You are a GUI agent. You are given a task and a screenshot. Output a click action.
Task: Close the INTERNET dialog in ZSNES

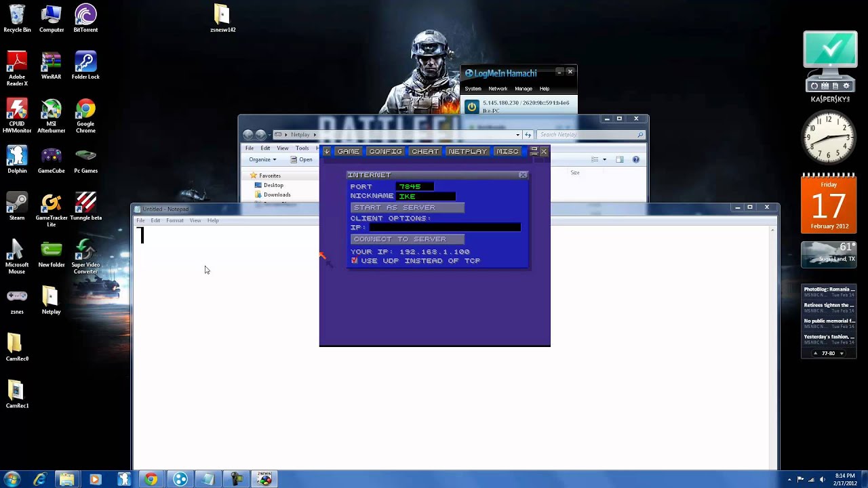523,175
